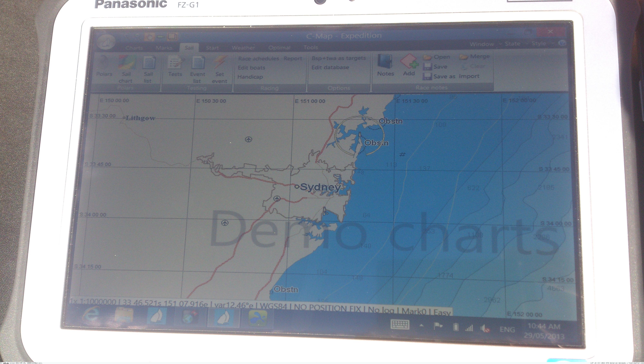The width and height of the screenshot is (644, 364).
Task: Click the Expedition application orb button
Action: [x=106, y=42]
